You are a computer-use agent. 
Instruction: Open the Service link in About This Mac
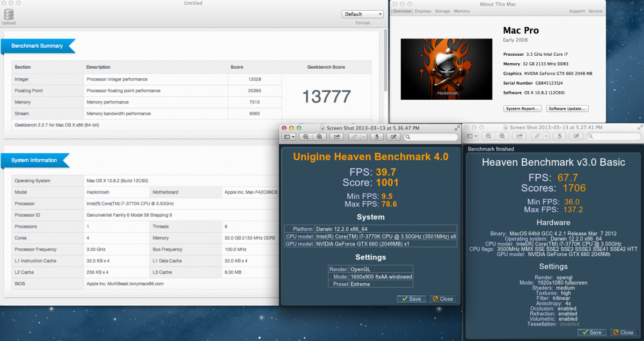[595, 11]
